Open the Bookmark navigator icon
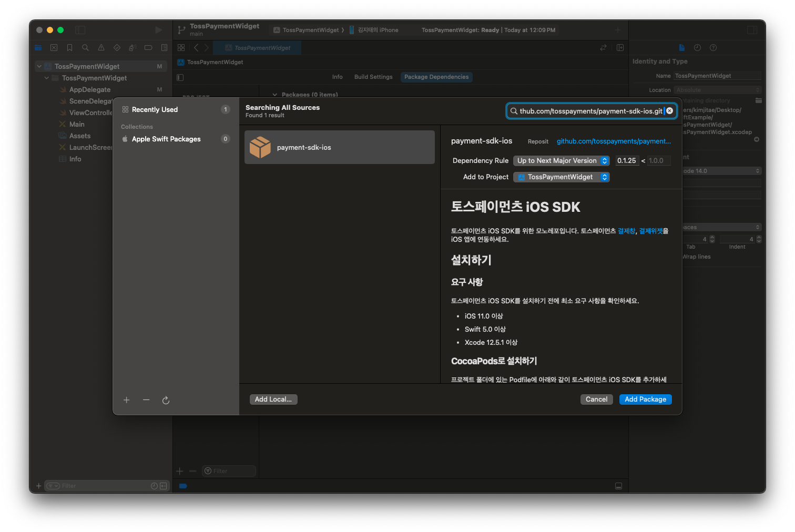 point(69,47)
